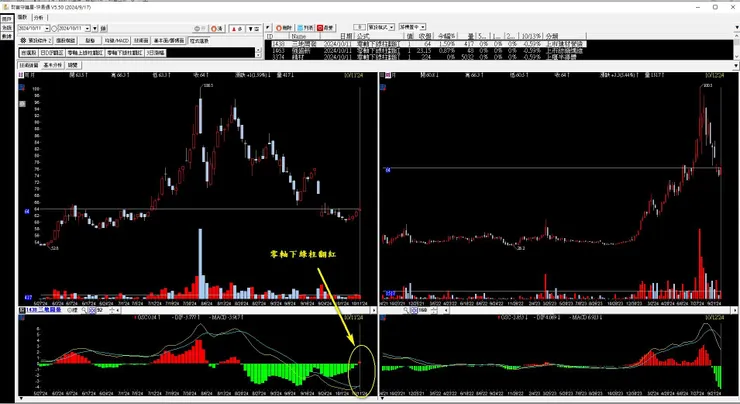Click the black down-triangle 空 button
The width and height of the screenshot is (740, 404).
tap(253, 29)
